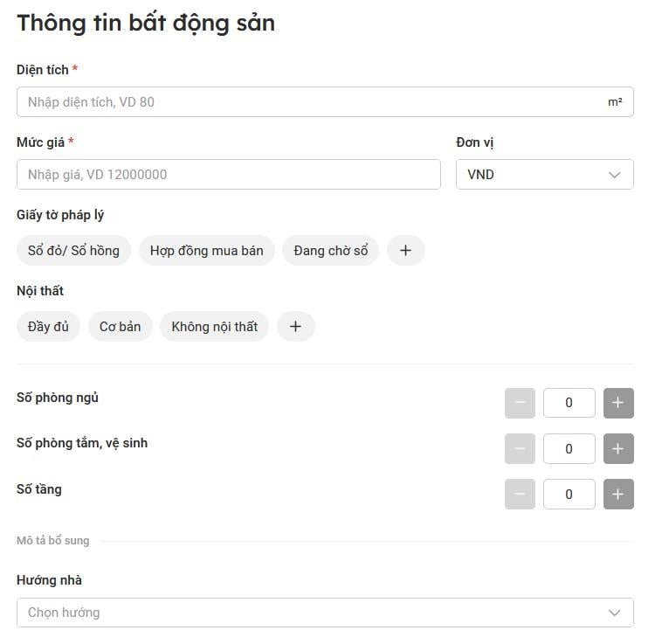Toggle the Hợp đồng mua bán chip
The height and width of the screenshot is (644, 655).
(x=206, y=251)
